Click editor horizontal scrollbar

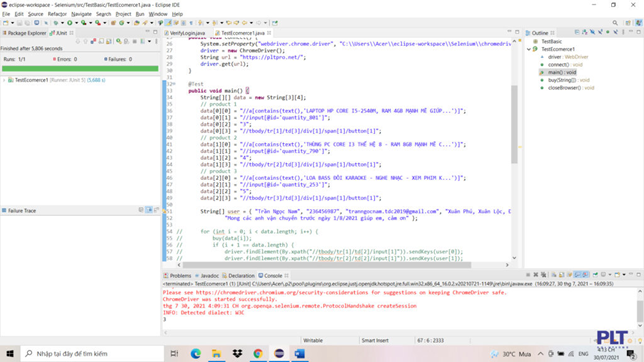[x=327, y=265]
